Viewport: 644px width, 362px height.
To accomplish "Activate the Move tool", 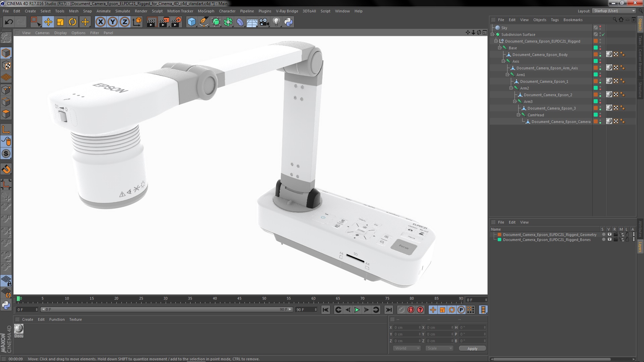I will click(48, 22).
